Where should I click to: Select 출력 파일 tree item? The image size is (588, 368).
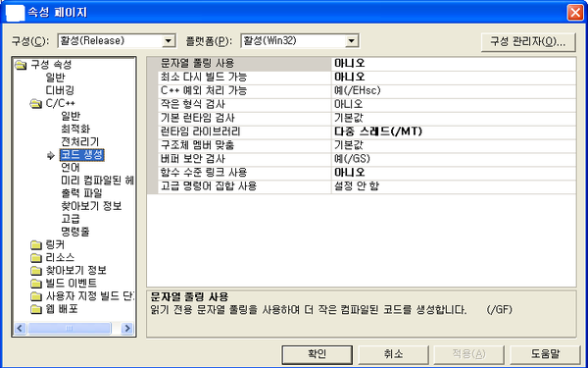(81, 193)
